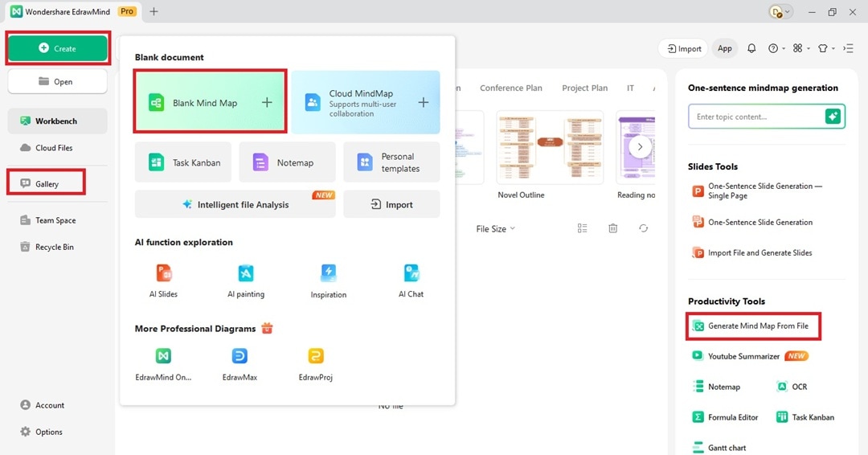
Task: Click the Open file button
Action: point(58,81)
